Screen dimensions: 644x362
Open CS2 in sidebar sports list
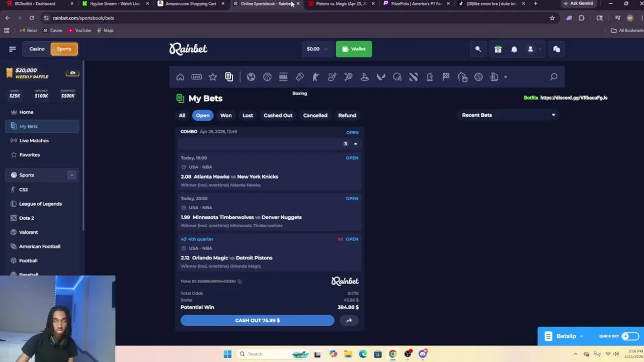42,190
